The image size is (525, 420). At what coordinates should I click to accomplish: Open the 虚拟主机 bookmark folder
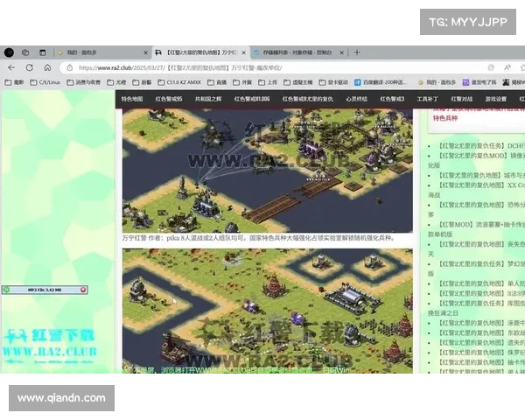pyautogui.click(x=298, y=82)
